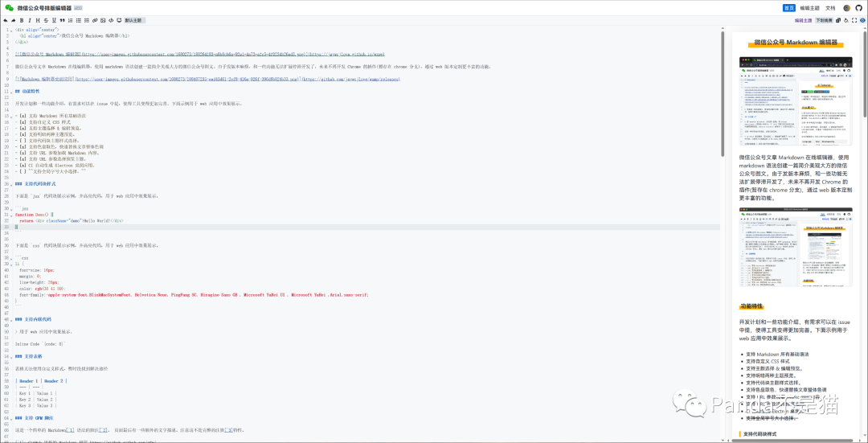The image size is (868, 443).
Task: Open the 下划线黄 preview theme dropdown
Action: pyautogui.click(x=825, y=20)
